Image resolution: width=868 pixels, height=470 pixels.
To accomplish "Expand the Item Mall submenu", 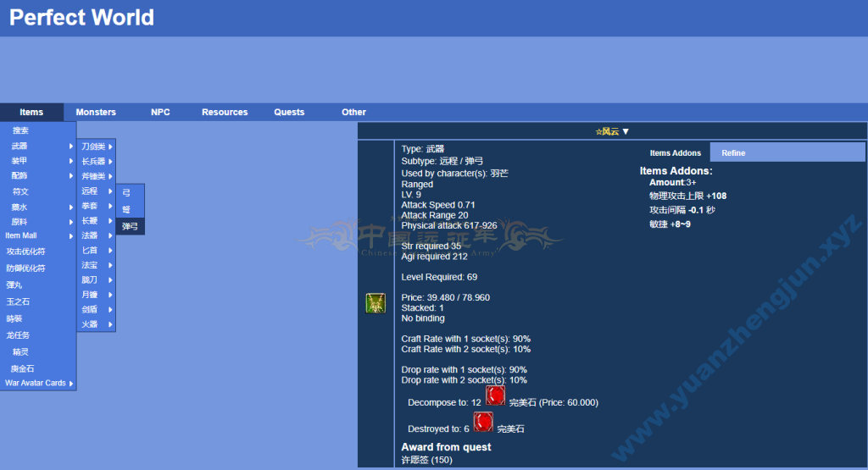I will point(38,235).
